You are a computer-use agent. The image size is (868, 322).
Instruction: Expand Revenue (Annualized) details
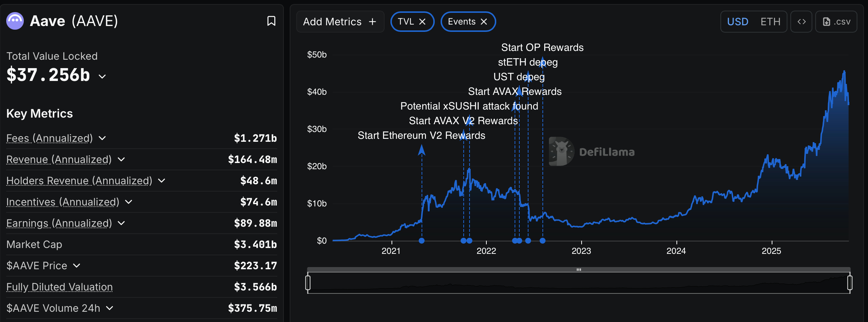click(121, 159)
